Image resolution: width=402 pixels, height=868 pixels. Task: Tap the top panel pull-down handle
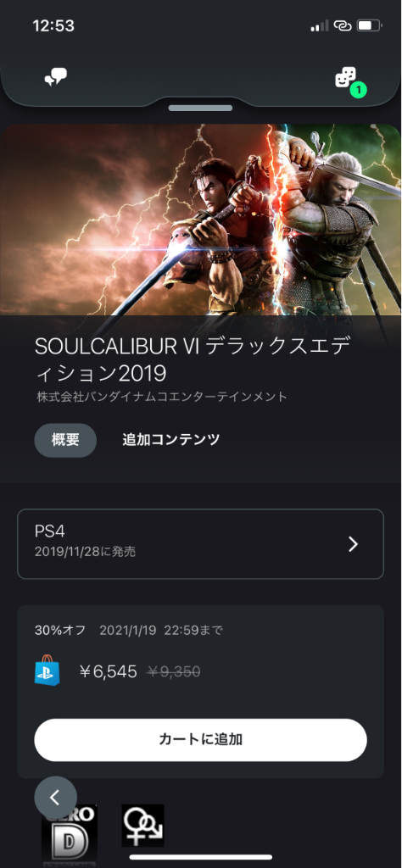click(x=200, y=108)
